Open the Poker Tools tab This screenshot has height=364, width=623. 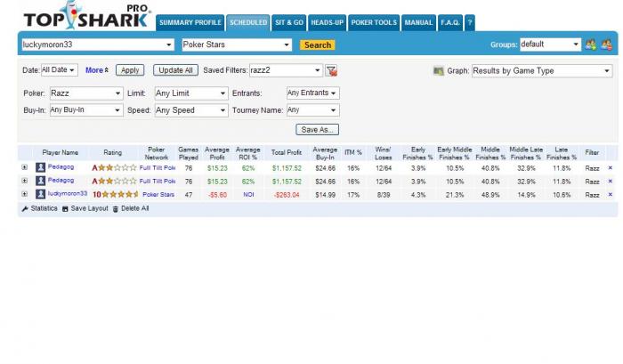tap(374, 22)
